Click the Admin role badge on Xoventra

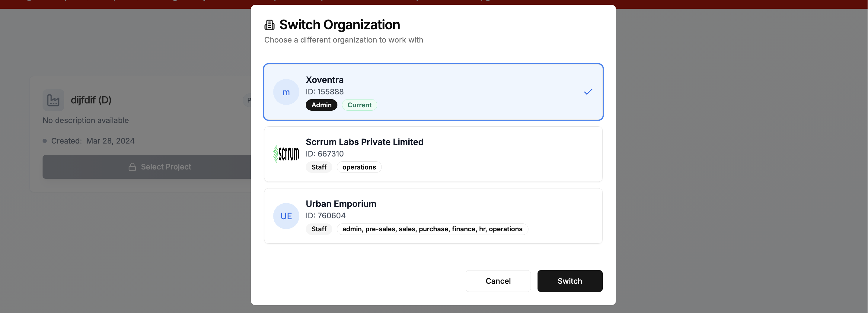321,105
